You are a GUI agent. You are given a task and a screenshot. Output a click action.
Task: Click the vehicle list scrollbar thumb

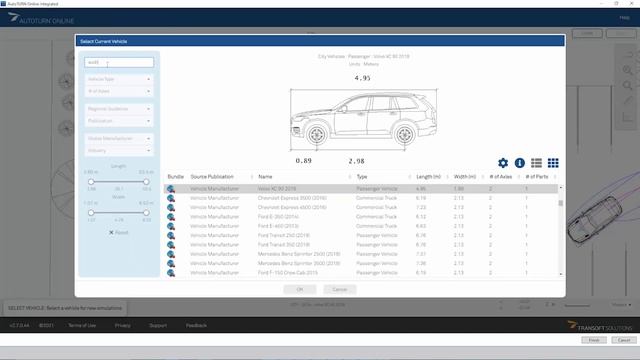point(561,203)
